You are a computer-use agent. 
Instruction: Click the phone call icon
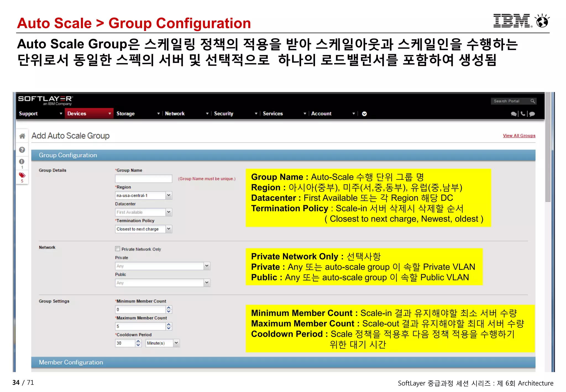point(523,114)
